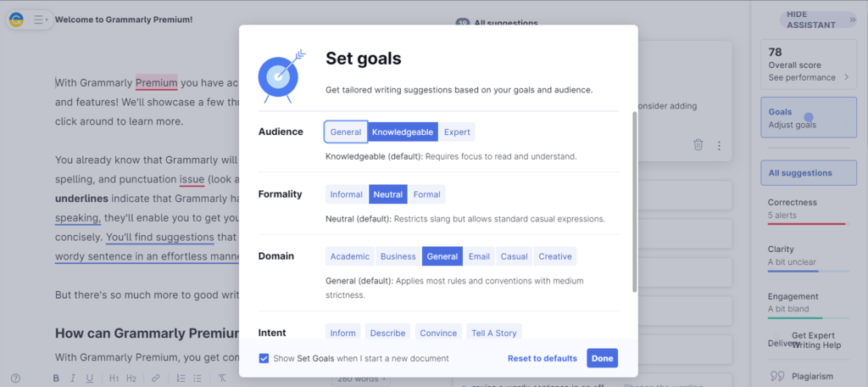Select All suggestions in sidebar

[809, 173]
